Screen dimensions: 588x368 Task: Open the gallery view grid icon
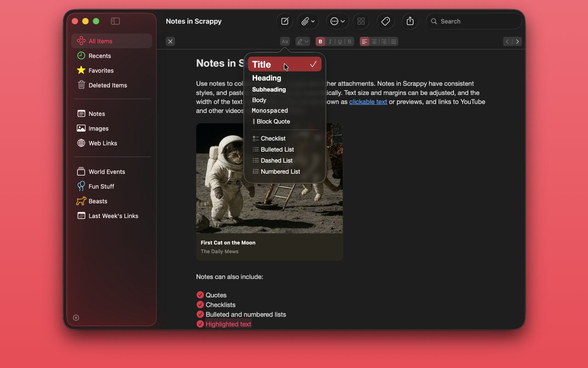[361, 21]
